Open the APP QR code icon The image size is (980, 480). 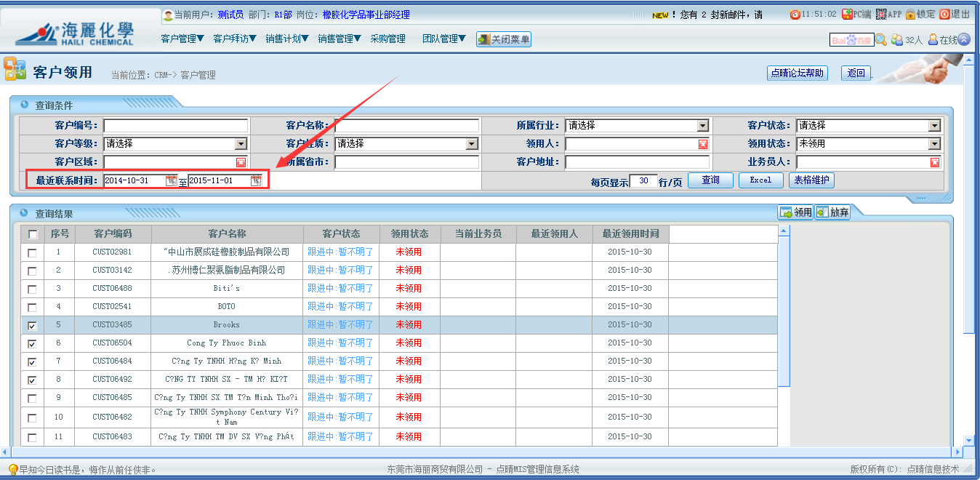(x=880, y=14)
